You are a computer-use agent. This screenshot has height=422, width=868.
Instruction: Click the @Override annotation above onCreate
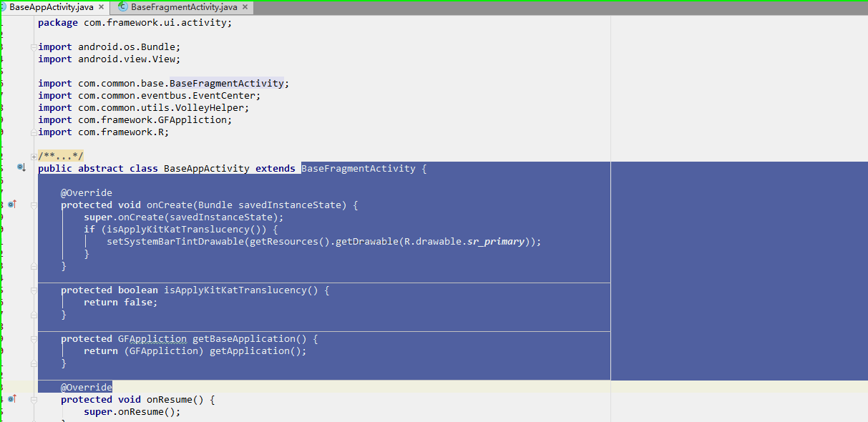click(x=87, y=192)
